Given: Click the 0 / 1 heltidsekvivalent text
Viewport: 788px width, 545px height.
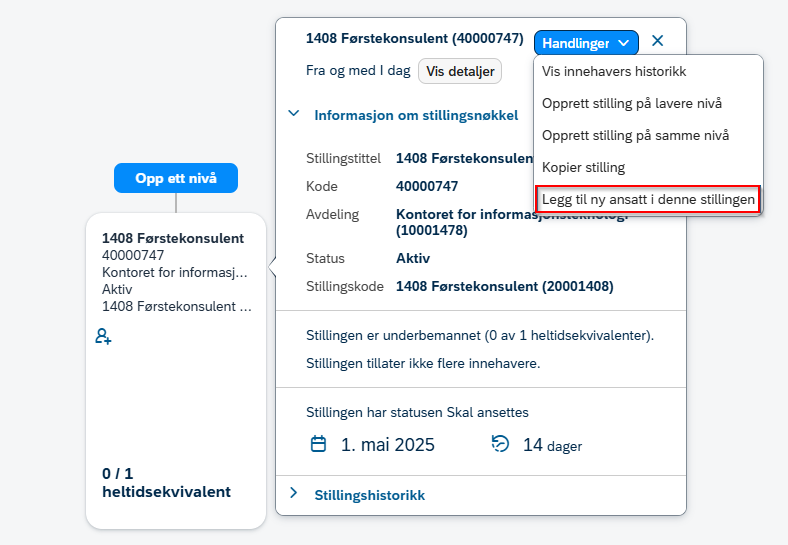Looking at the screenshot, I should click(x=166, y=483).
